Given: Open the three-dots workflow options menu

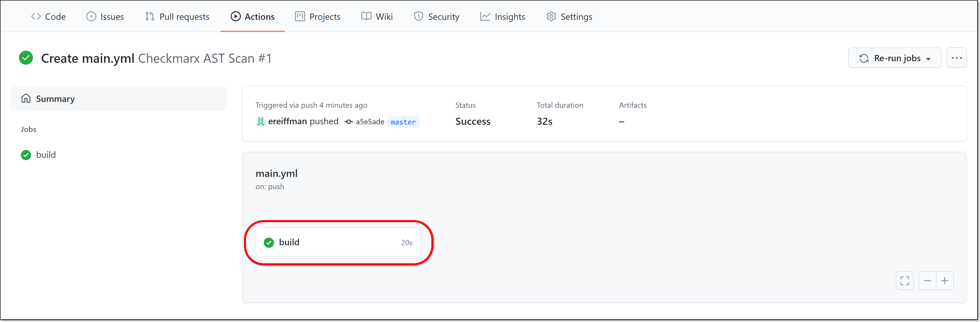Looking at the screenshot, I should (956, 58).
